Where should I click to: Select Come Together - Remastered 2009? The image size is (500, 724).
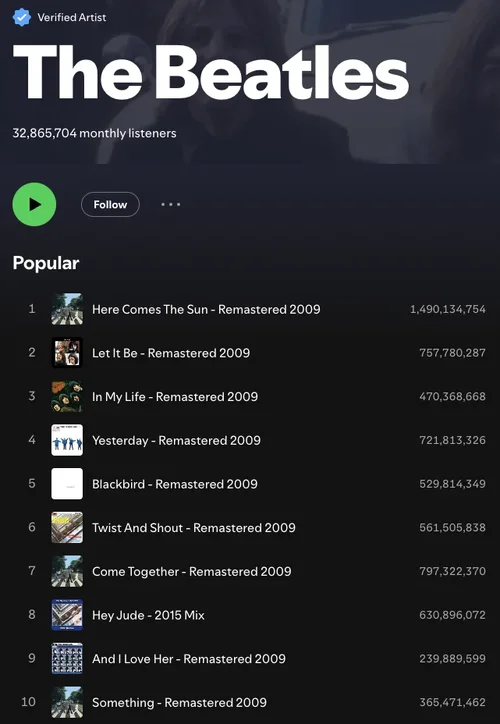[x=192, y=572]
